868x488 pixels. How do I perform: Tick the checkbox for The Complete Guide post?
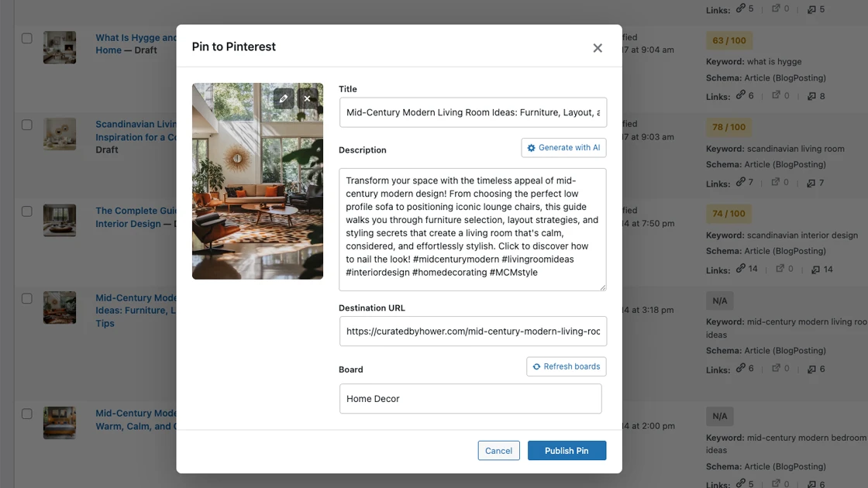click(x=27, y=211)
